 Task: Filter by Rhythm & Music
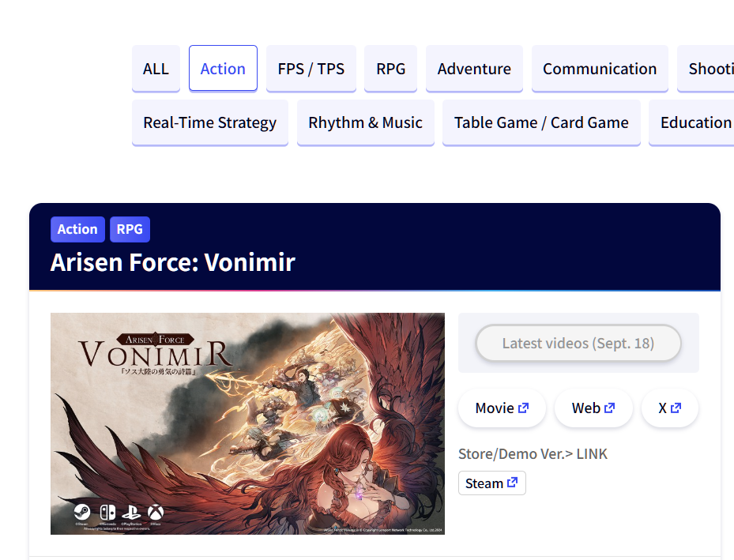[x=365, y=122]
